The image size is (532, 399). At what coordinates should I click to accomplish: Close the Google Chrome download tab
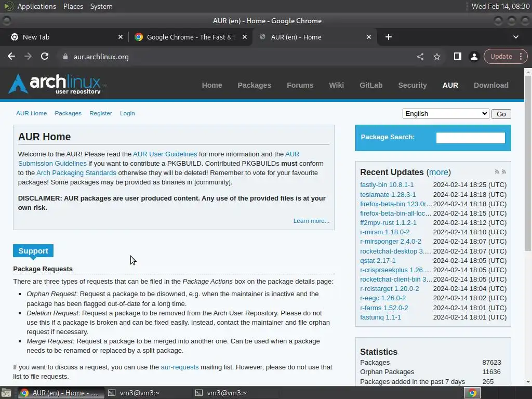[245, 37]
